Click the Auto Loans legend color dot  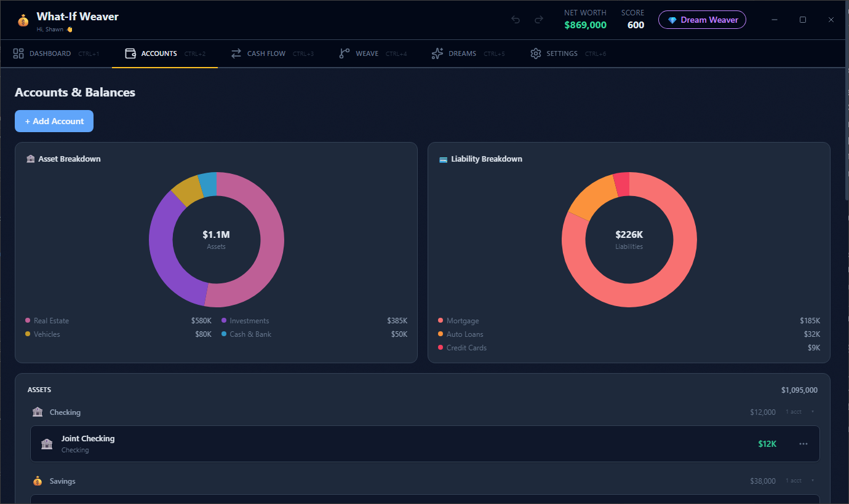440,334
